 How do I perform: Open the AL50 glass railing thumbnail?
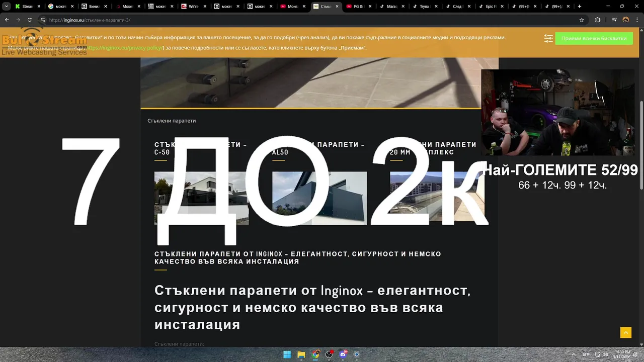click(x=319, y=197)
